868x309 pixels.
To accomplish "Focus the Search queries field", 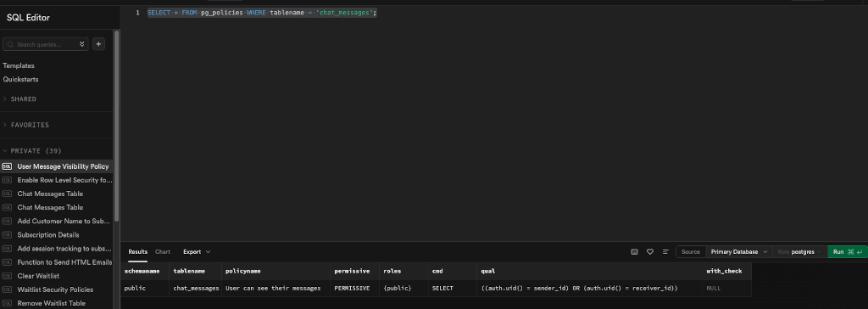I will click(46, 44).
